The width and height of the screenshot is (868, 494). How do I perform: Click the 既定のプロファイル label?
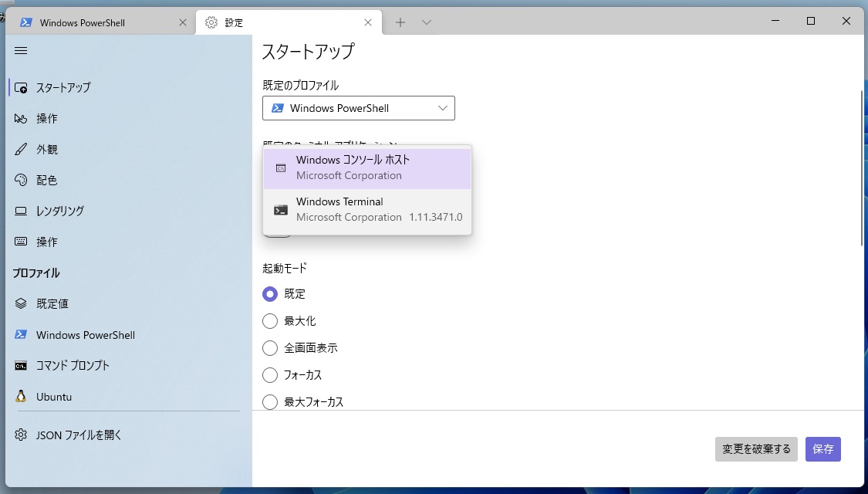pyautogui.click(x=301, y=85)
